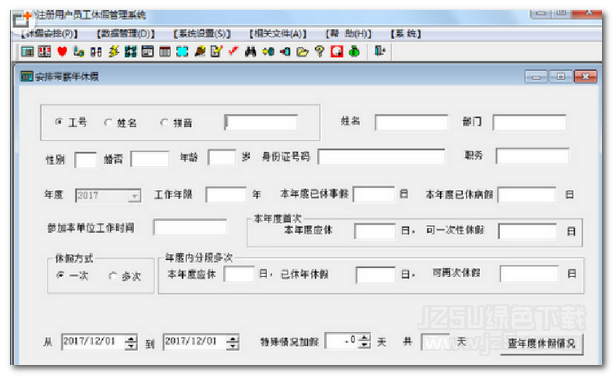Click the yellow arrow import icon
The width and height of the screenshot is (613, 376).
point(268,52)
